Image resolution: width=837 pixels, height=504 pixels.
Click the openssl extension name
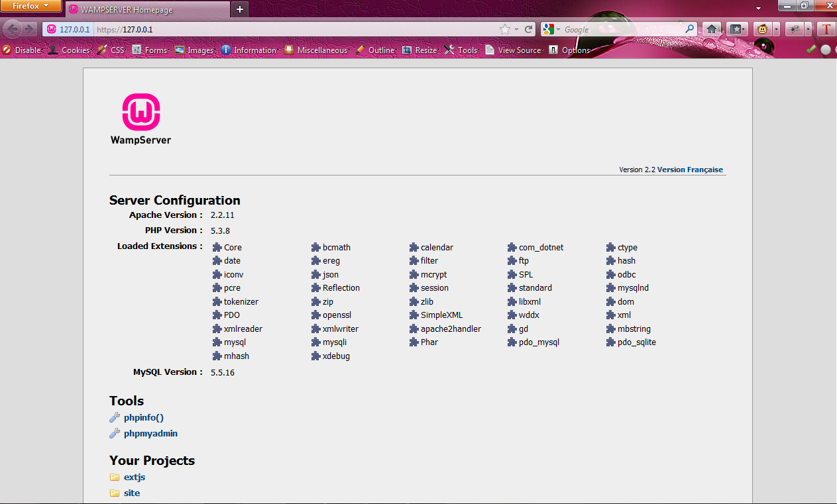337,315
